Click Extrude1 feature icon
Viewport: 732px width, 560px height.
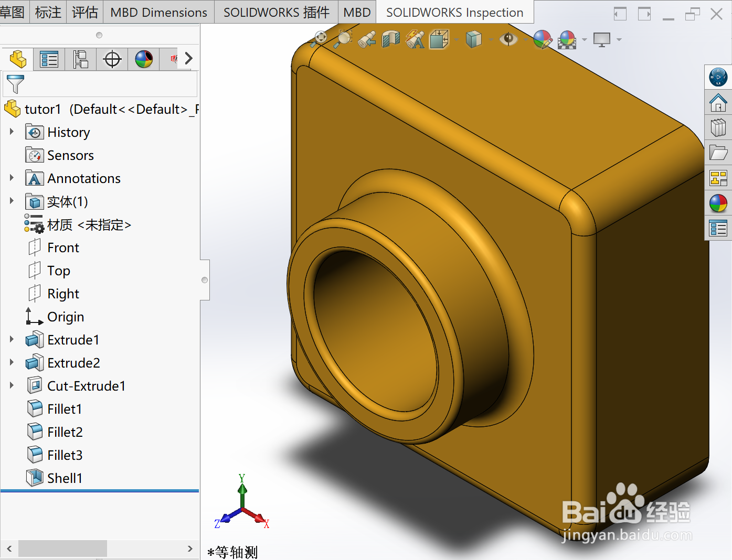pos(35,340)
